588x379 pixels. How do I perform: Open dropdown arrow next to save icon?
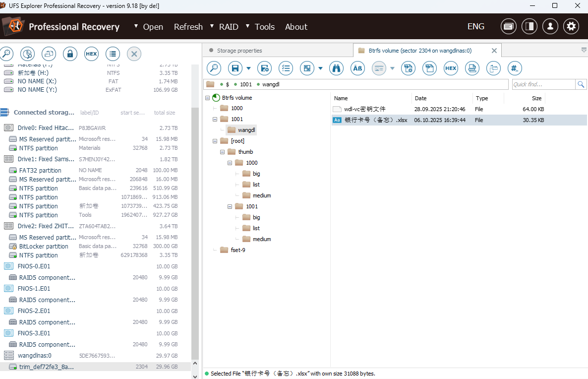248,68
